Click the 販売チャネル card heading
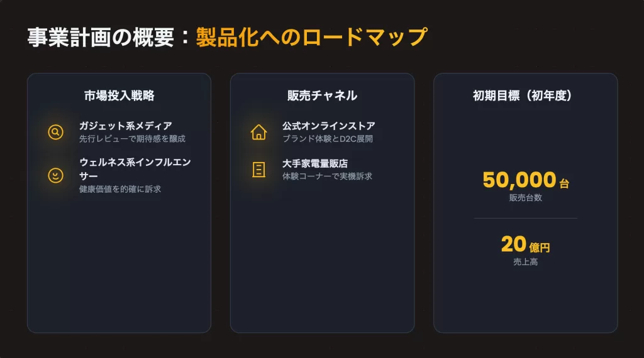Screen dimensions: 644x358 (x=322, y=95)
